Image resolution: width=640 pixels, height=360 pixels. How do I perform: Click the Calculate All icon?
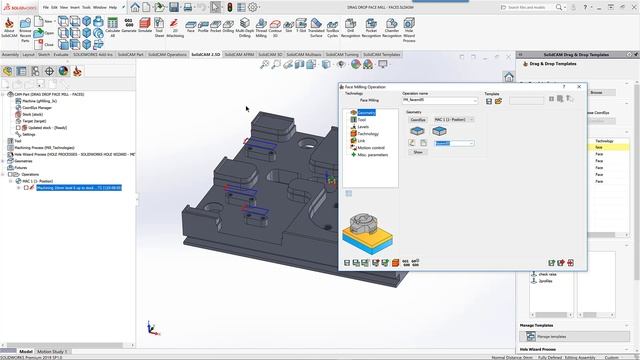[x=112, y=27]
